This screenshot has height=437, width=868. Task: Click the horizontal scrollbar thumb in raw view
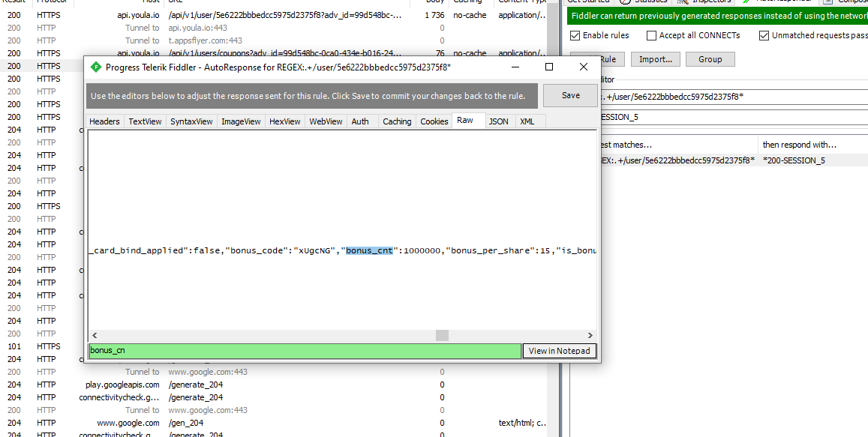tap(442, 335)
